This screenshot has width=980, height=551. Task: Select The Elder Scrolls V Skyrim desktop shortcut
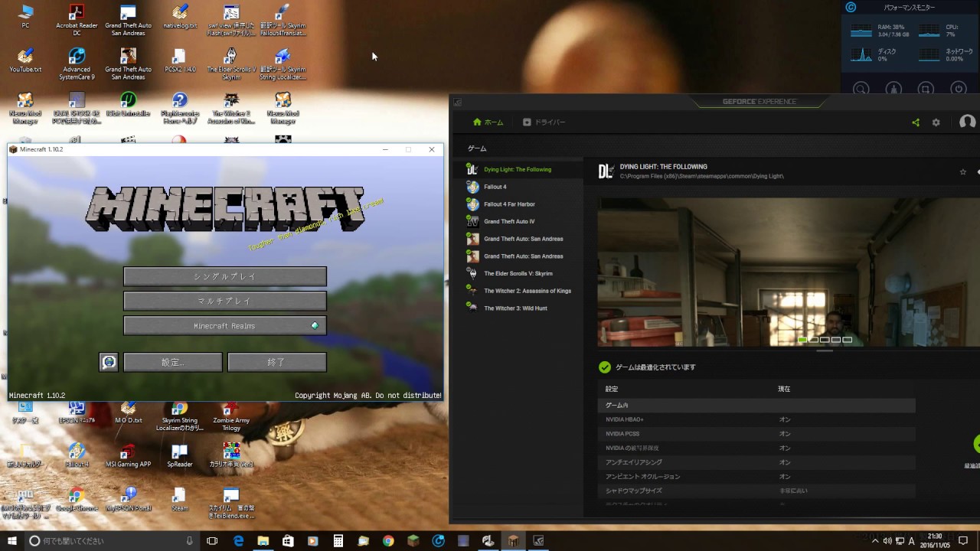click(231, 64)
